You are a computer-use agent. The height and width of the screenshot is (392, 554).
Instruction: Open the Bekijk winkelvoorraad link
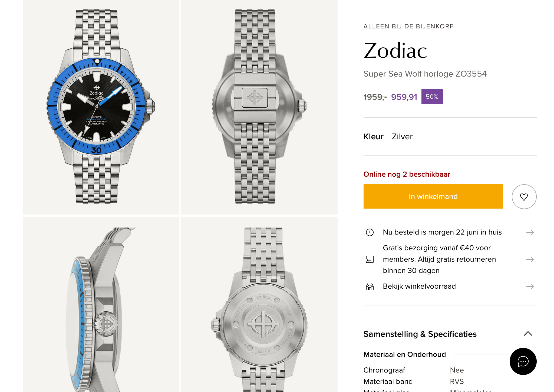point(419,286)
